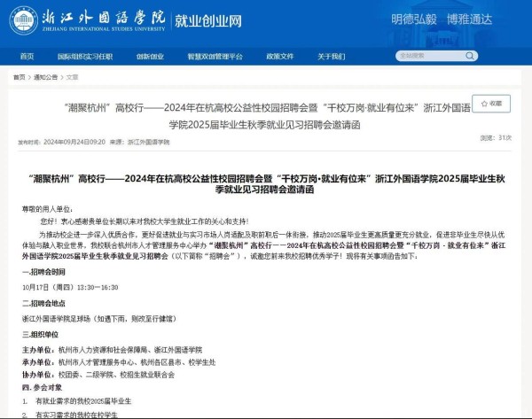Click the search magnifier icon
532x419 pixels.
point(470,56)
